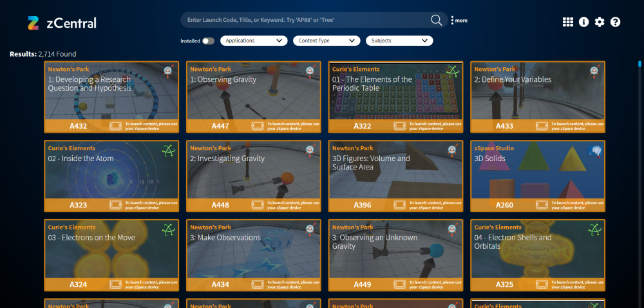
Task: Expand the Applications dropdown
Action: click(254, 41)
